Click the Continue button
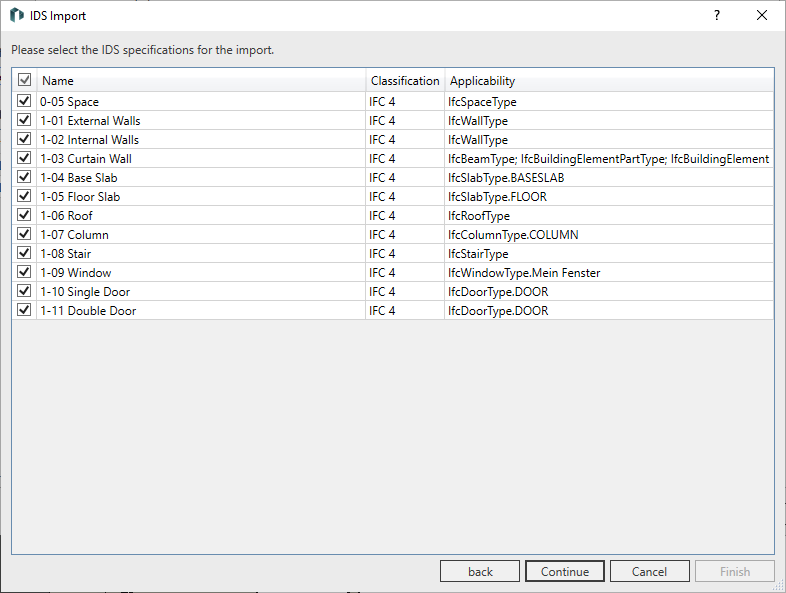Image resolution: width=786 pixels, height=593 pixels. pos(564,571)
